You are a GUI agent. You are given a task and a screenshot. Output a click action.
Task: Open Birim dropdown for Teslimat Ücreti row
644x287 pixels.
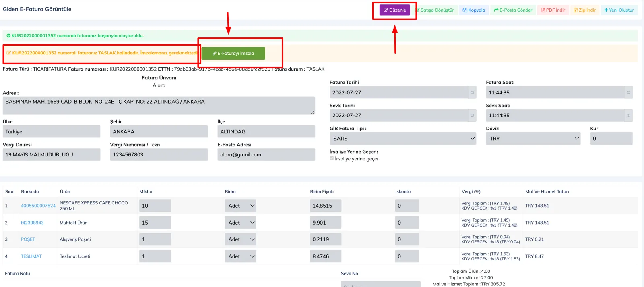pyautogui.click(x=240, y=256)
